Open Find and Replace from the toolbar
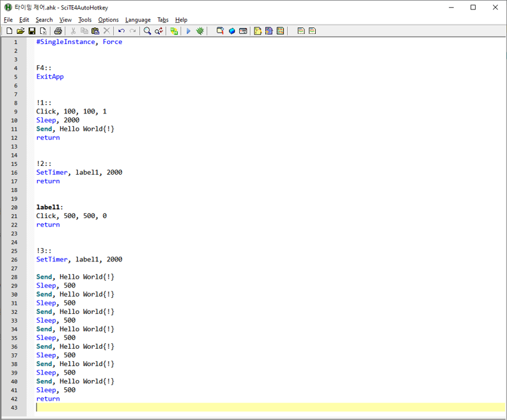507x420 pixels. (159, 31)
